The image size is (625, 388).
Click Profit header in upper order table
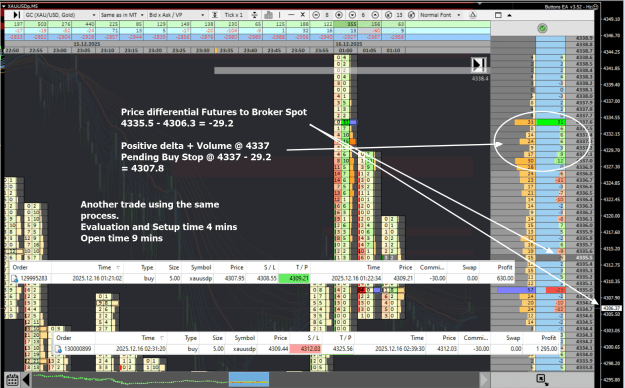click(x=505, y=267)
